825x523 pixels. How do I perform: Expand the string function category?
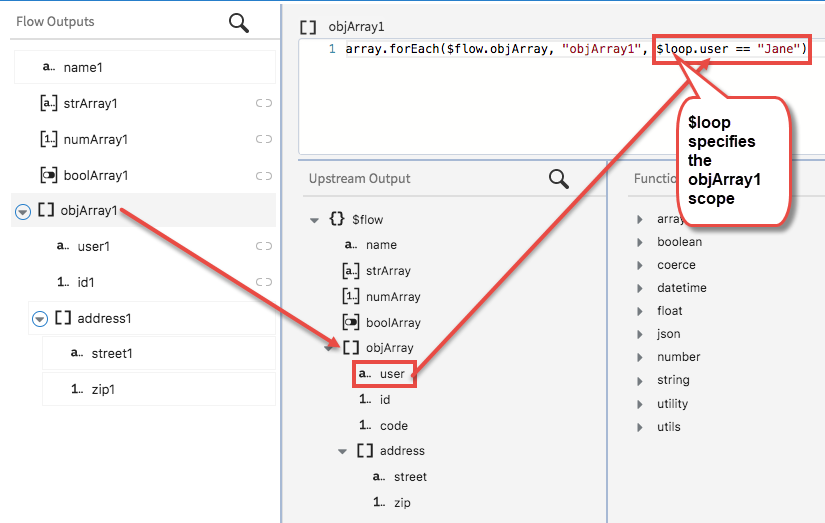(640, 381)
